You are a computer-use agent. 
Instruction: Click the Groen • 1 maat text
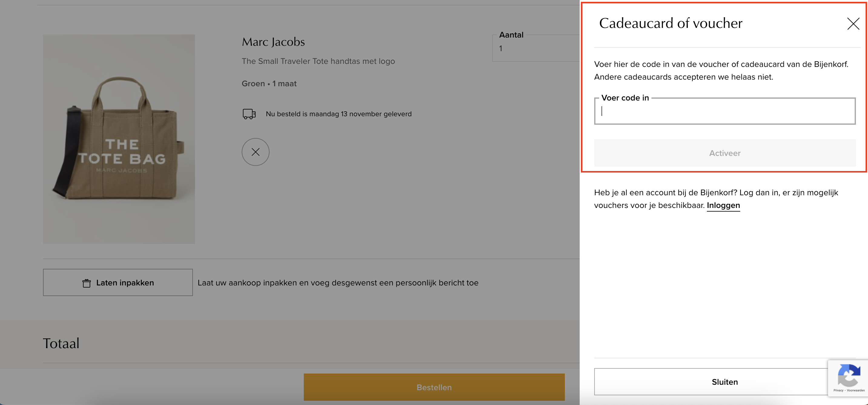[269, 84]
